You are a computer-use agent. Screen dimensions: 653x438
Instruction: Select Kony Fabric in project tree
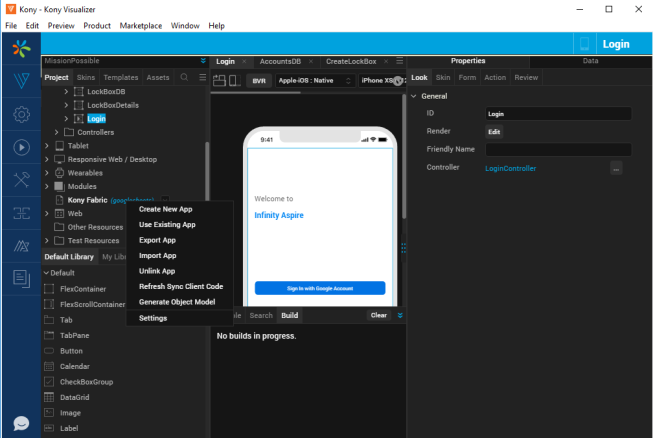click(87, 200)
